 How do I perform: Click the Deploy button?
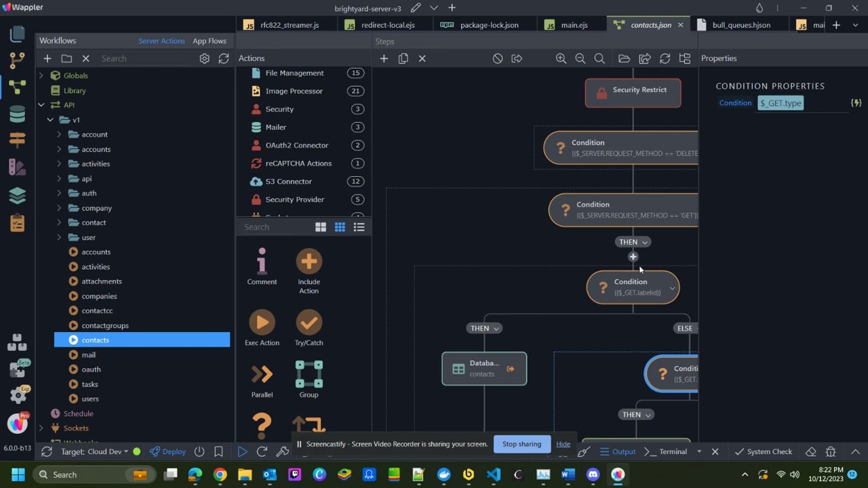tap(167, 451)
